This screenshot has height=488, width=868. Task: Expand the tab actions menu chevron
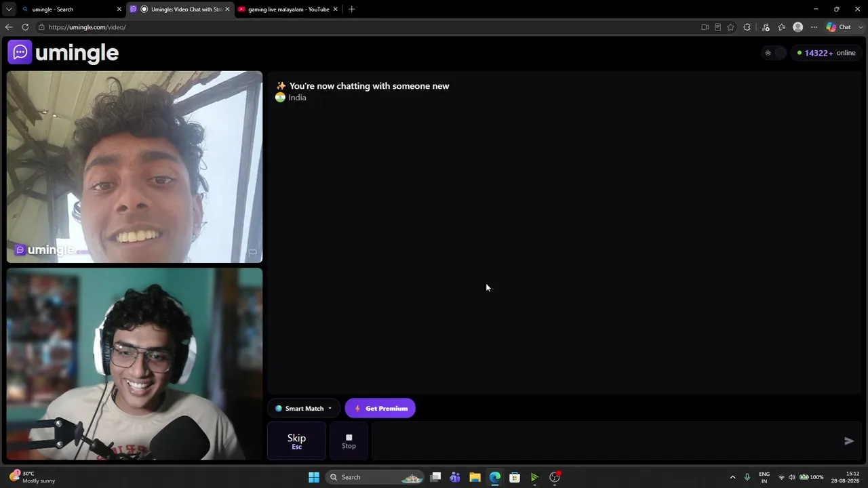tap(8, 9)
